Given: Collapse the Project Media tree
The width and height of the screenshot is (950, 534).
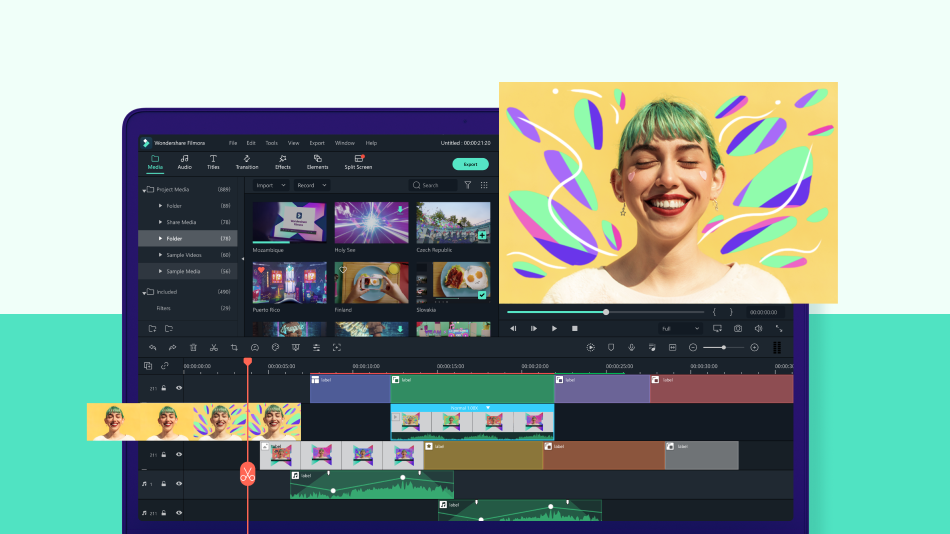Looking at the screenshot, I should [144, 190].
